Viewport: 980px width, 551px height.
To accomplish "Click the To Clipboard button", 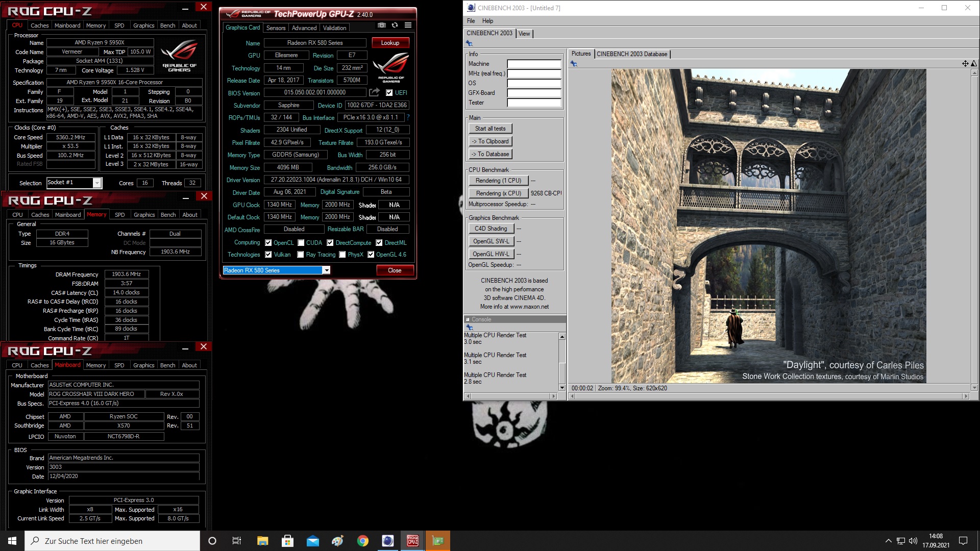I will click(490, 141).
